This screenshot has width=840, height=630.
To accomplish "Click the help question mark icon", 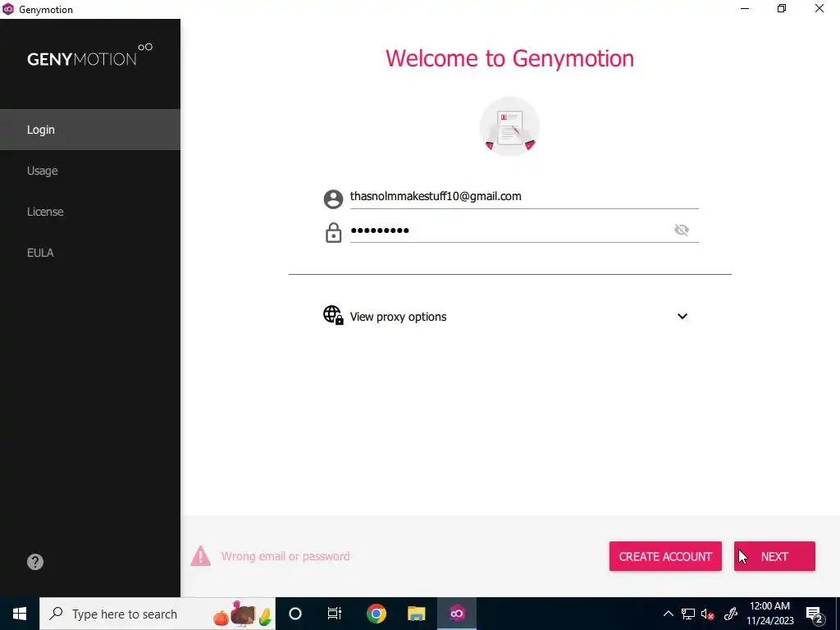I will pyautogui.click(x=35, y=561).
